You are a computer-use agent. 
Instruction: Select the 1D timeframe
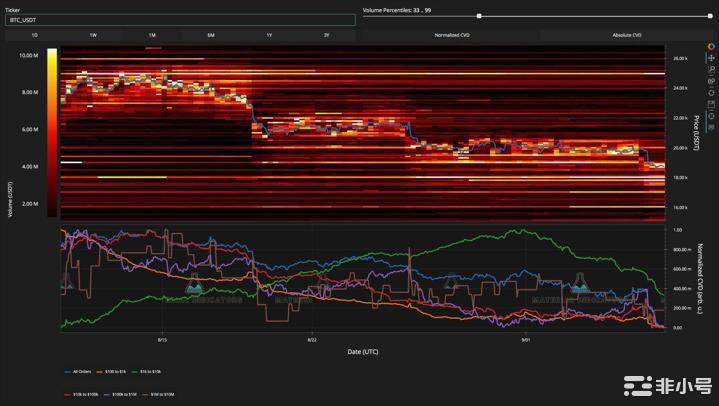point(34,35)
